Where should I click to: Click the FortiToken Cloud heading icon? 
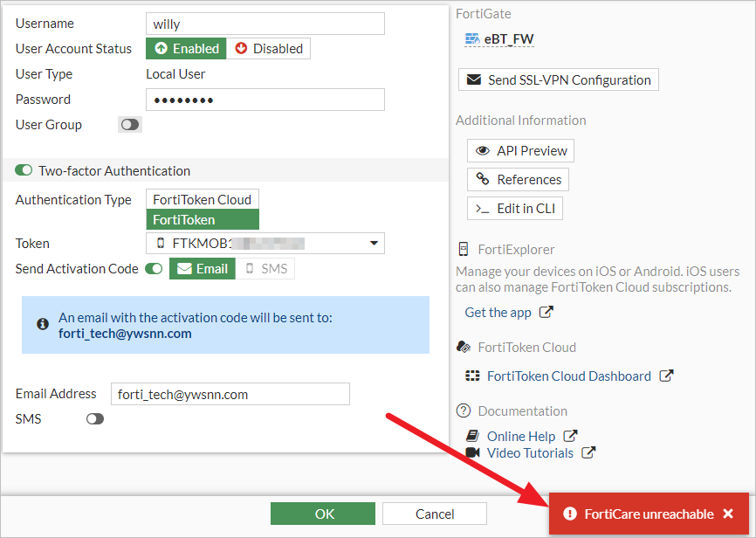coord(464,347)
